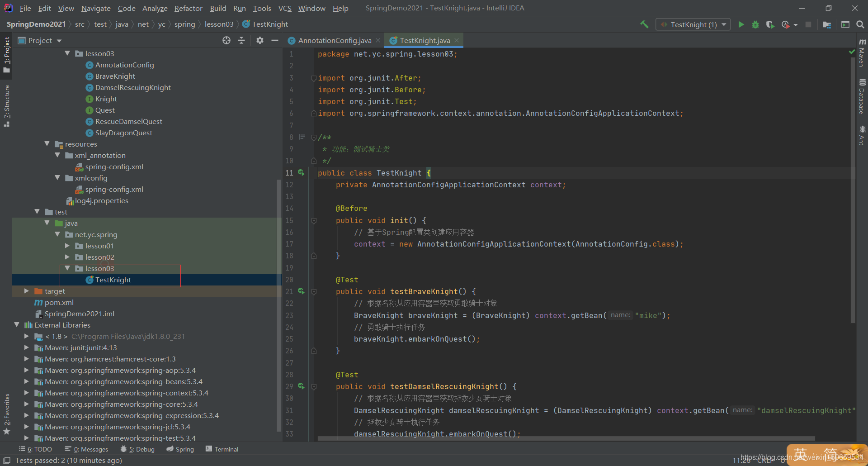Open the Database tool window
Image resolution: width=868 pixels, height=466 pixels.
point(862,96)
